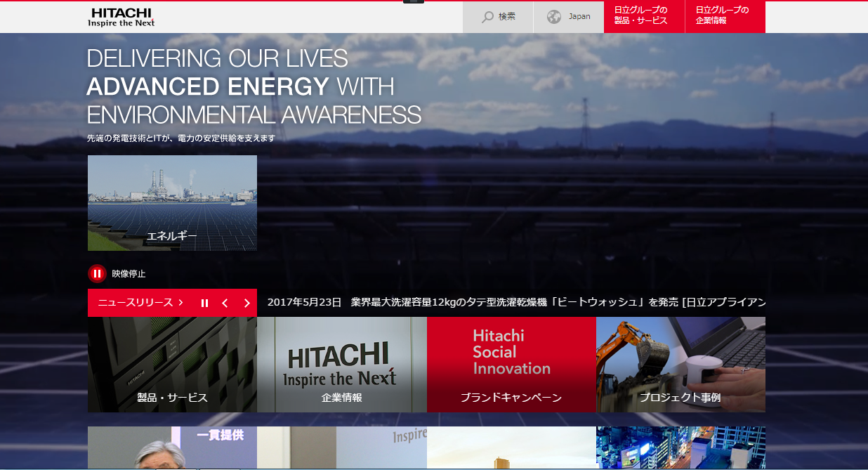Open the 製品・サービス tile
The height and width of the screenshot is (470, 868).
(x=172, y=365)
